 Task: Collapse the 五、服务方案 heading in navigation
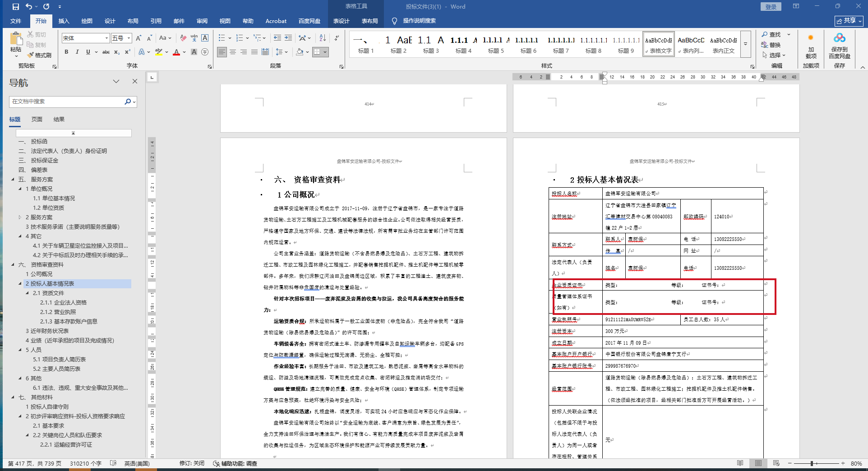pos(13,180)
